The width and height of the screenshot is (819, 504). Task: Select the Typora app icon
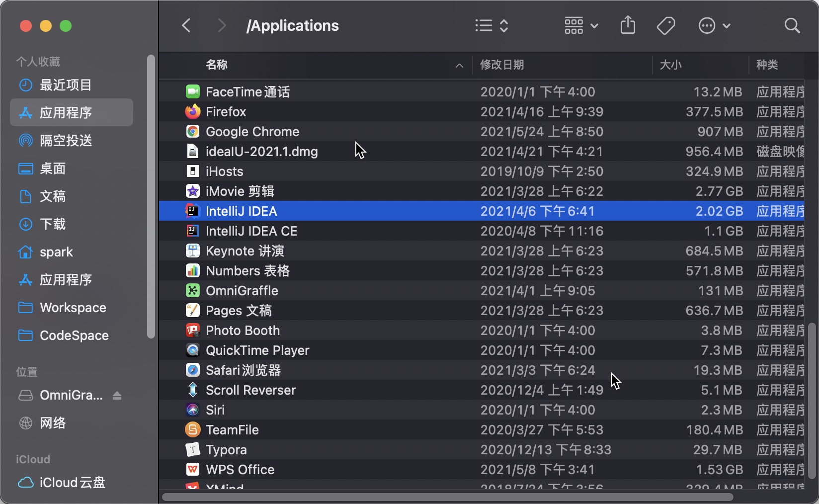(x=193, y=450)
